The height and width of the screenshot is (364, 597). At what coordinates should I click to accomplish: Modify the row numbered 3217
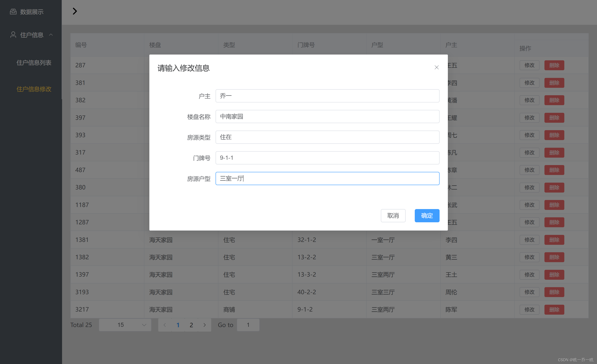[x=529, y=309]
